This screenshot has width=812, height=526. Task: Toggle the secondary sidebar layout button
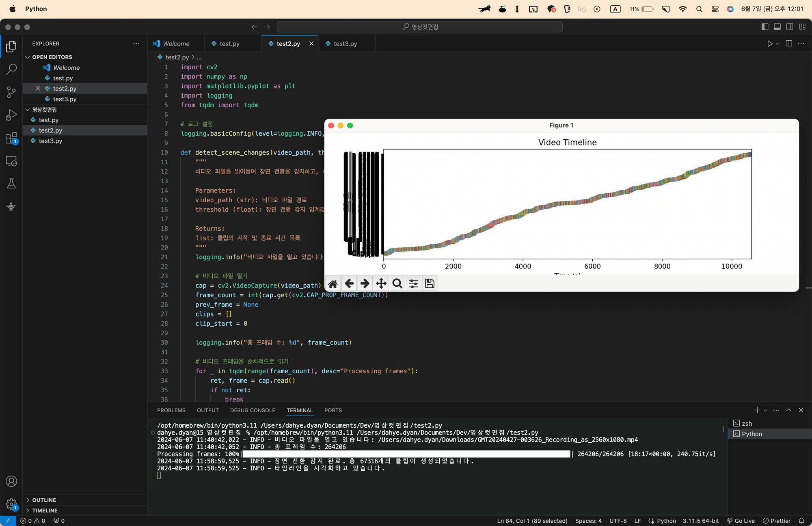pos(790,27)
